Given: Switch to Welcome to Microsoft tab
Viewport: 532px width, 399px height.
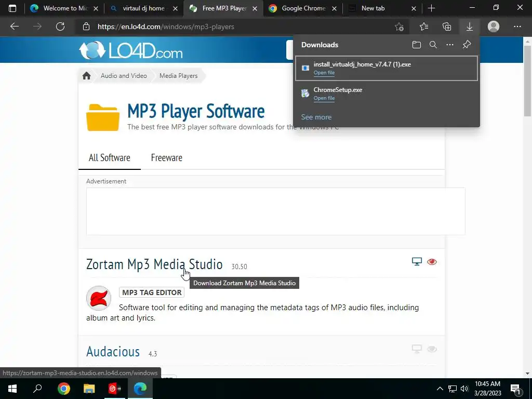Looking at the screenshot, I should click(64, 8).
